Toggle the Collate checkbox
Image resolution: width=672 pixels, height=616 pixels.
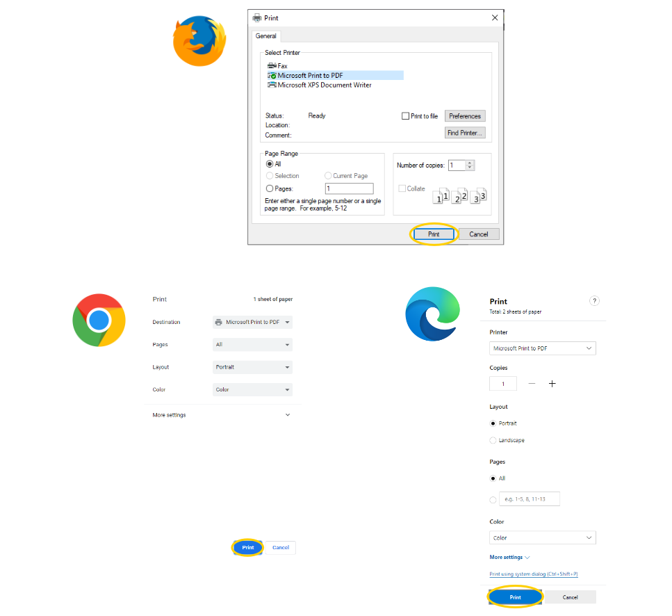click(402, 188)
